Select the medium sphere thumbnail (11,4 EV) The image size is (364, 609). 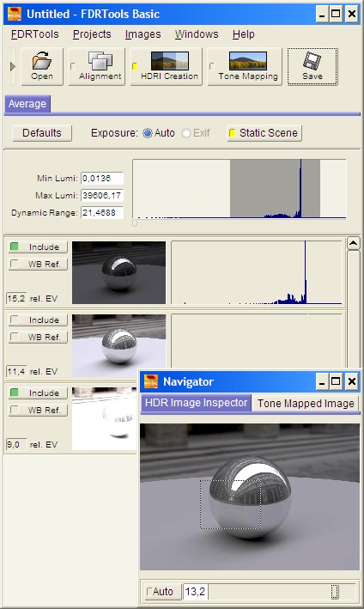tap(118, 345)
